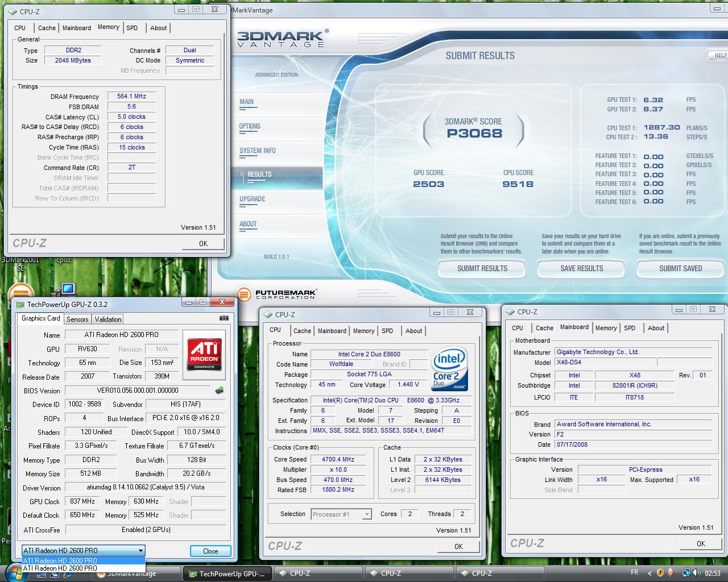Open SYSTEM INFO in 3DMark Vantage

pyautogui.click(x=257, y=151)
